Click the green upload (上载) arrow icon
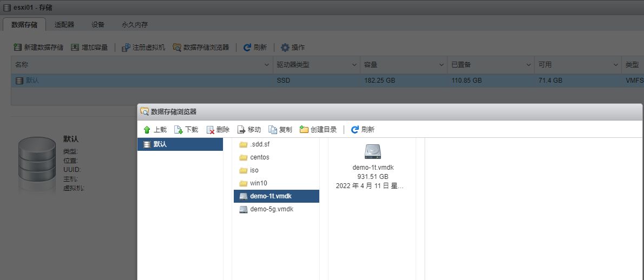The height and width of the screenshot is (280, 644). [x=147, y=130]
